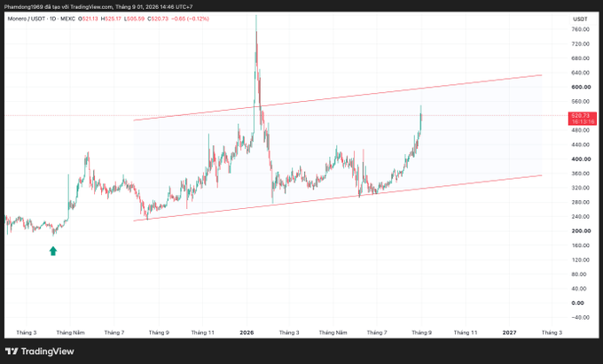Click the high value H525.17
The width and height of the screenshot is (603, 364).
tap(111, 19)
